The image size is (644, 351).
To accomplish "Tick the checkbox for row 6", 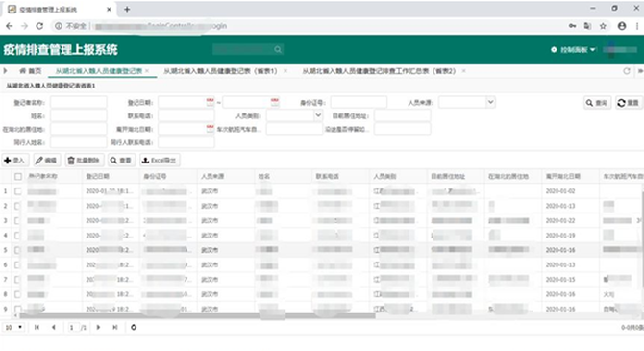I will coord(18,264).
